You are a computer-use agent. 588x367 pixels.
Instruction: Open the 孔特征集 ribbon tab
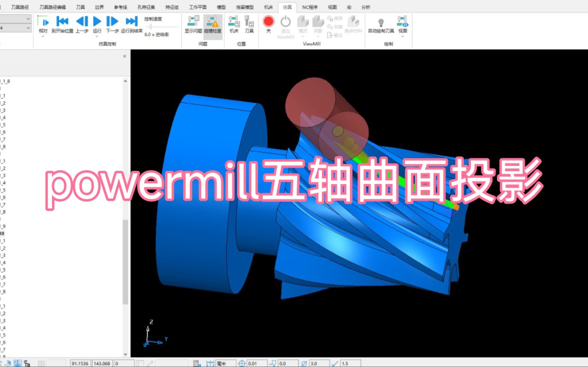coord(145,7)
